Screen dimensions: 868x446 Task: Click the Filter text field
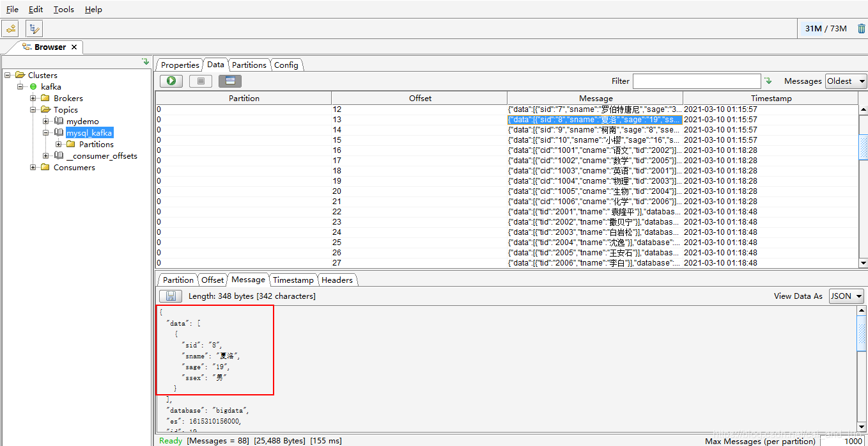pos(697,81)
